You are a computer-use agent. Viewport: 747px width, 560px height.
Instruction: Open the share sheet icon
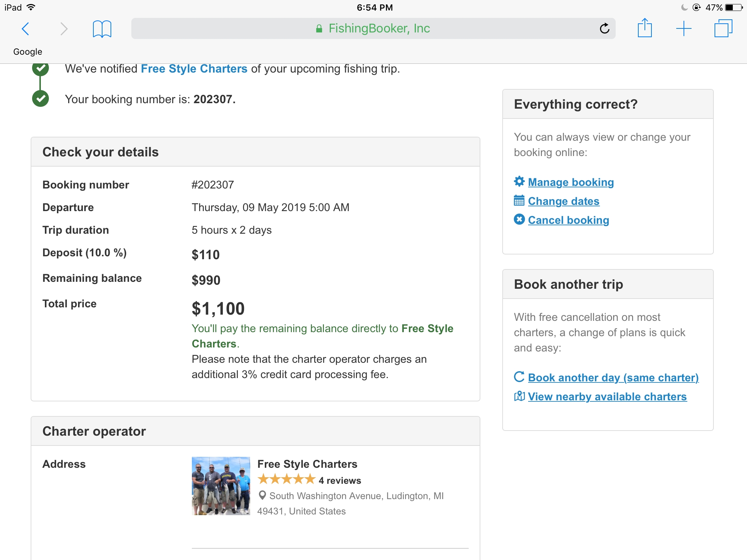pyautogui.click(x=645, y=28)
